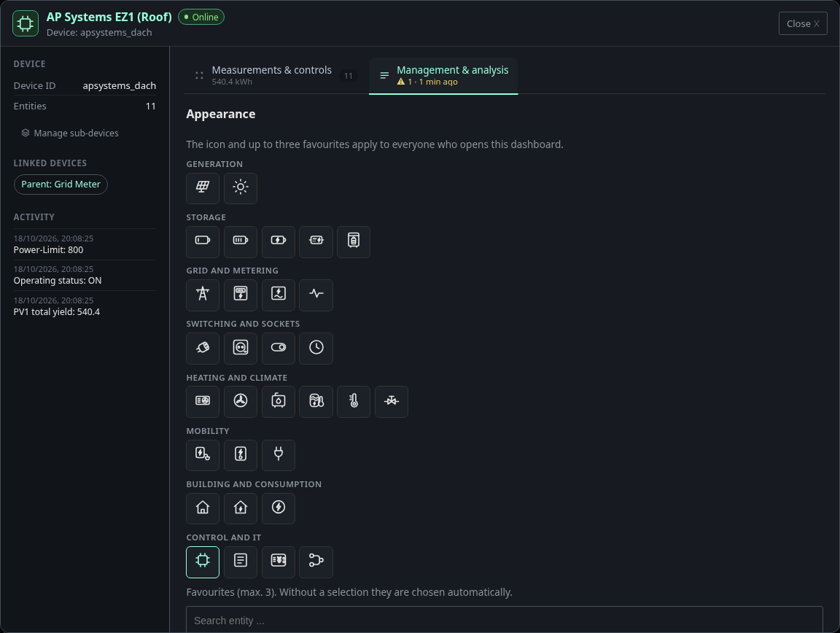Select the Power-Limit: 800 activity entry
The width and height of the screenshot is (840, 633).
(x=85, y=244)
